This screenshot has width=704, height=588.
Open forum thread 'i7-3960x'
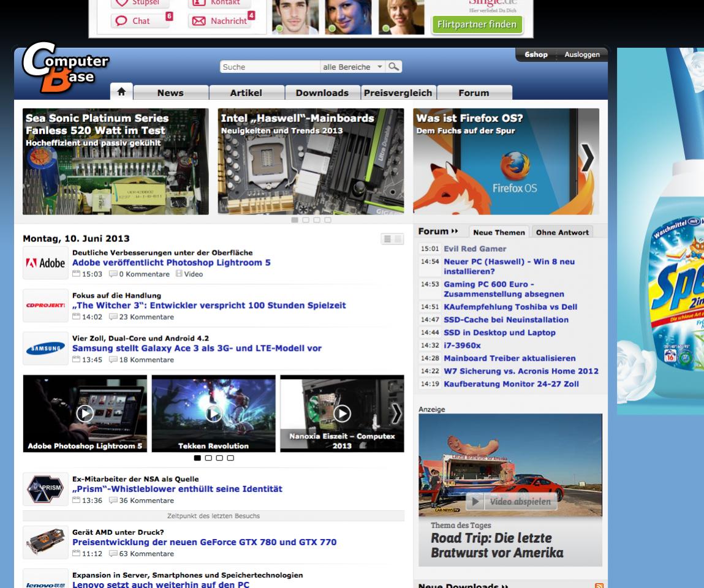point(462,345)
